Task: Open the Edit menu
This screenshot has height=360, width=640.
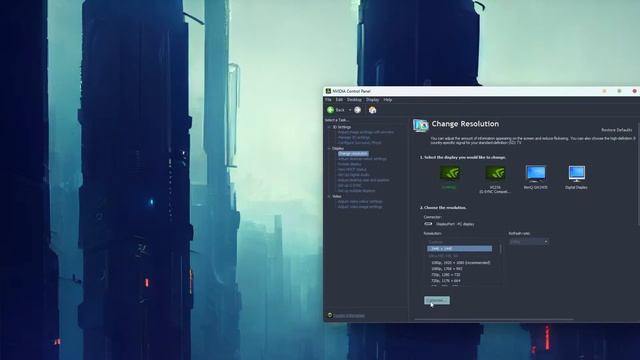Action: (339, 100)
